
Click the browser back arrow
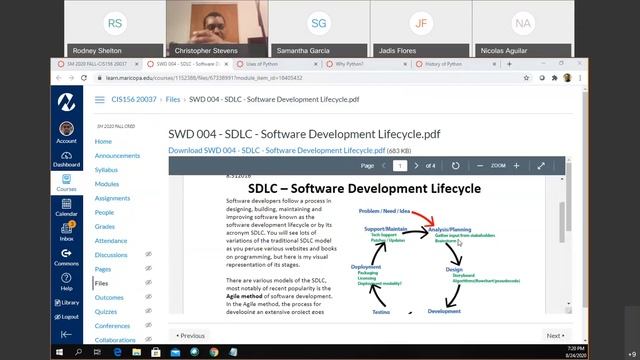click(x=59, y=78)
